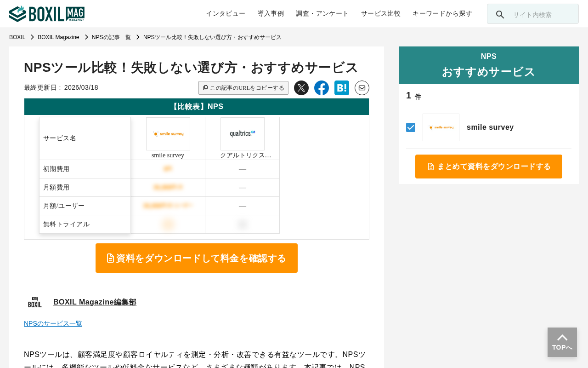
Task: Open キーワードから探す menu
Action: [x=442, y=14]
